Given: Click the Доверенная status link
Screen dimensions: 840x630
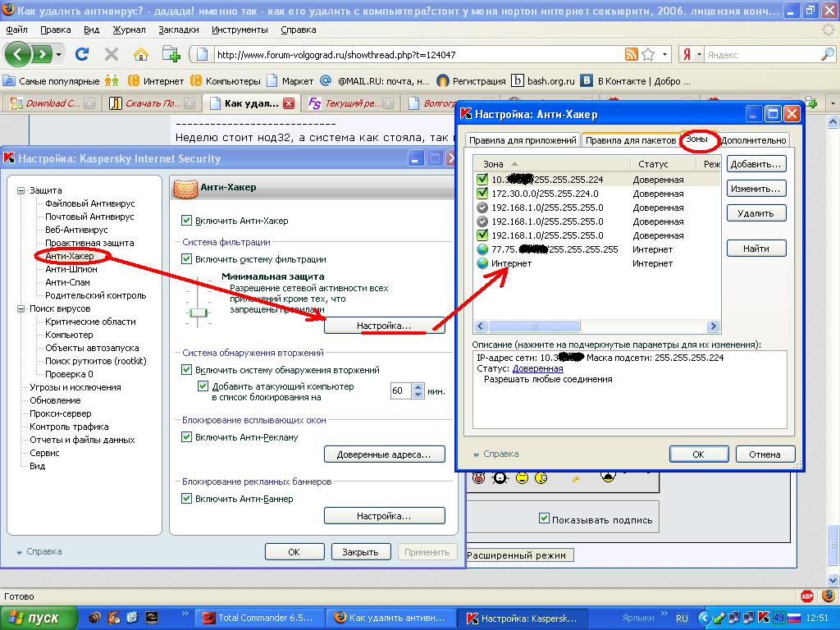Looking at the screenshot, I should pos(537,369).
